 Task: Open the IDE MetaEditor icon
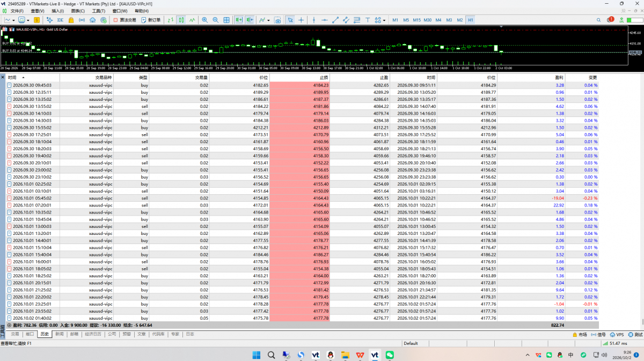click(x=60, y=20)
